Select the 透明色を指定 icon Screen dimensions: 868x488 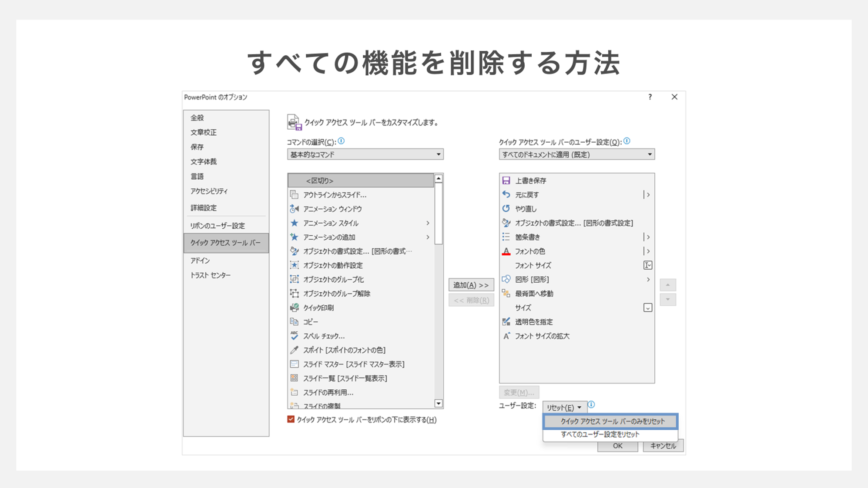point(506,322)
